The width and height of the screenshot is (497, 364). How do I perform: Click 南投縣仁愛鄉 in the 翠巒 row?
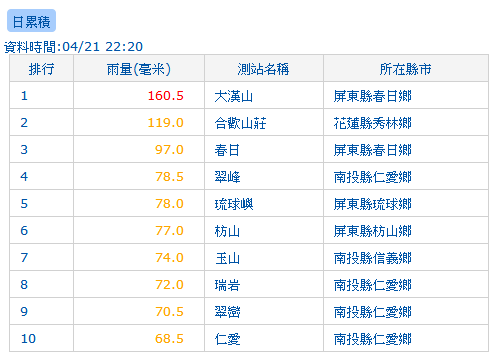point(373,312)
